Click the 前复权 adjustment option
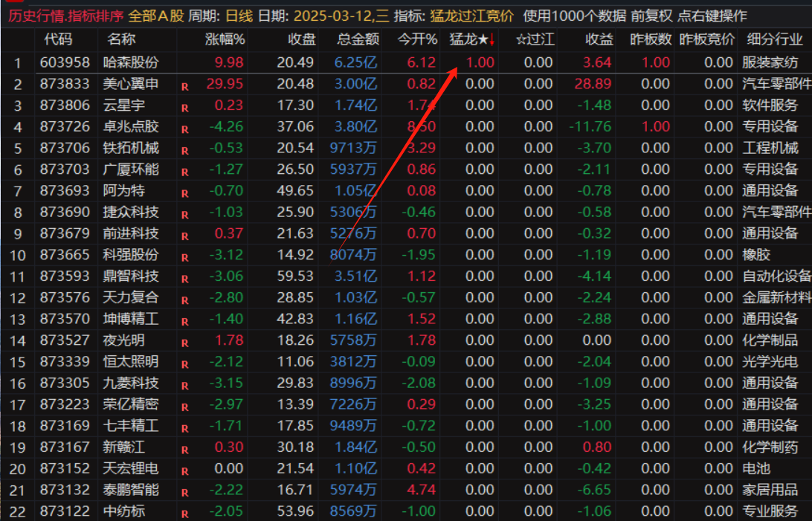812x521 pixels. pos(652,16)
